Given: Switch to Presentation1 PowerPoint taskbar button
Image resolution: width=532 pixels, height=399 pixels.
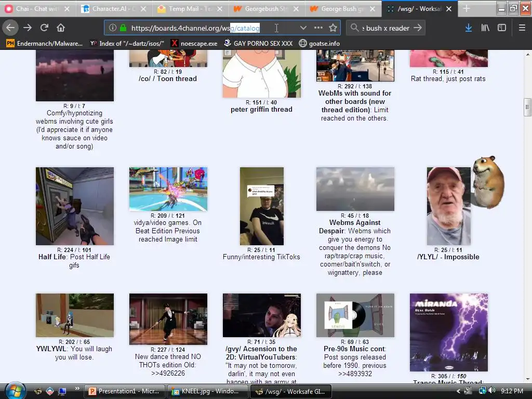Looking at the screenshot, I should click(x=125, y=391).
